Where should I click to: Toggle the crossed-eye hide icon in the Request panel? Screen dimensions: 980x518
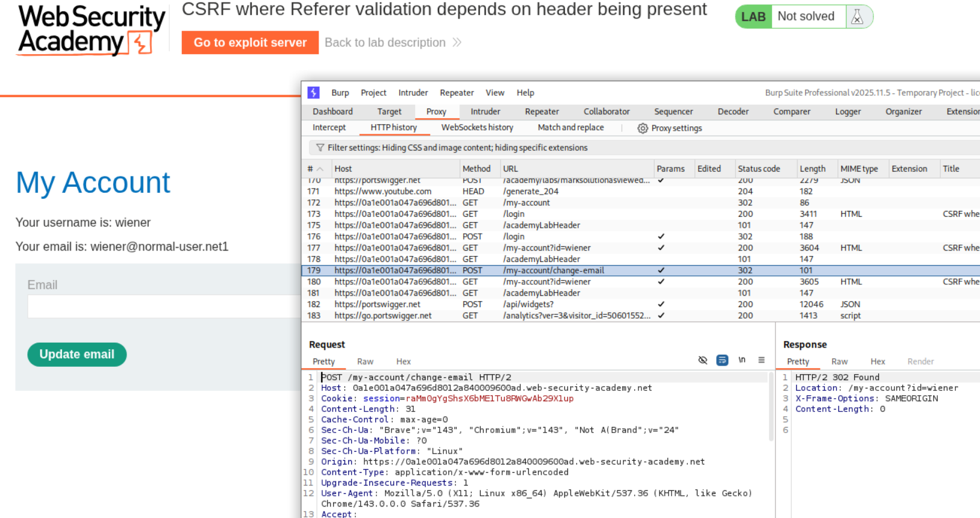(x=702, y=360)
